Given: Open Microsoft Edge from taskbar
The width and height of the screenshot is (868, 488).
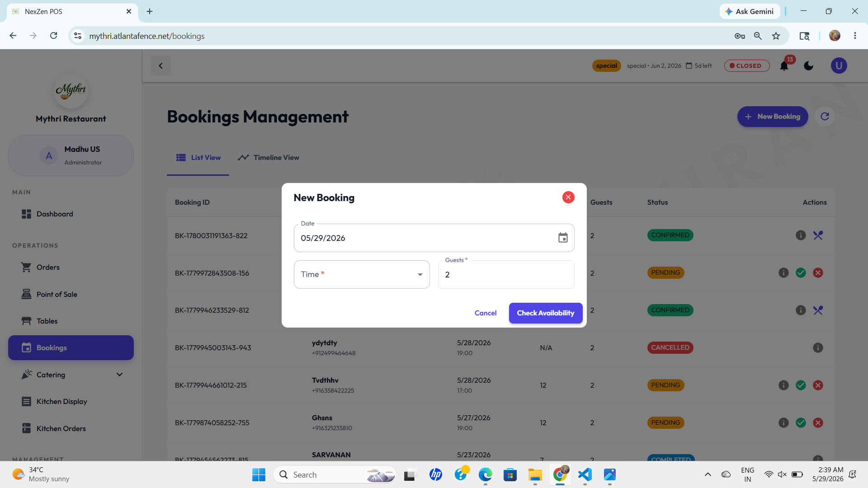Looking at the screenshot, I should pos(486,475).
